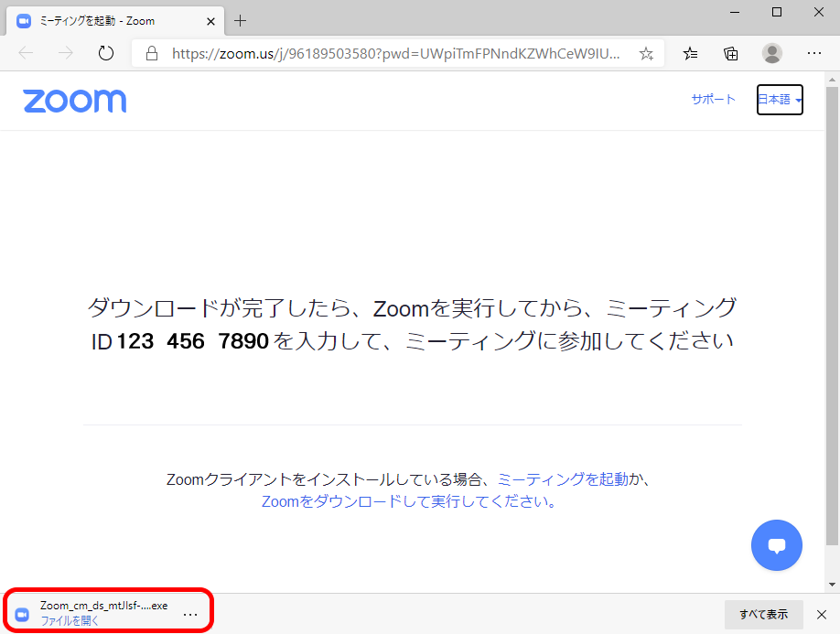Click the すべて表示 button
The width and height of the screenshot is (840, 634).
[x=763, y=615]
